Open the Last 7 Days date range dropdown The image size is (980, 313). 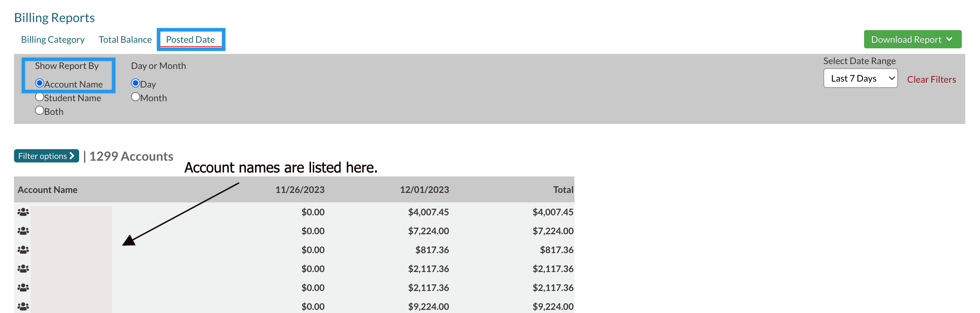point(860,78)
